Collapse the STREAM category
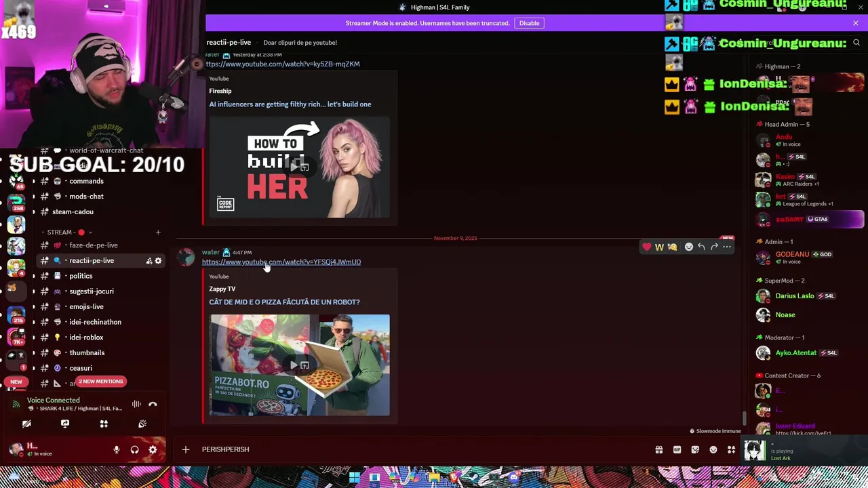This screenshot has width=868, height=488. pyautogui.click(x=68, y=232)
